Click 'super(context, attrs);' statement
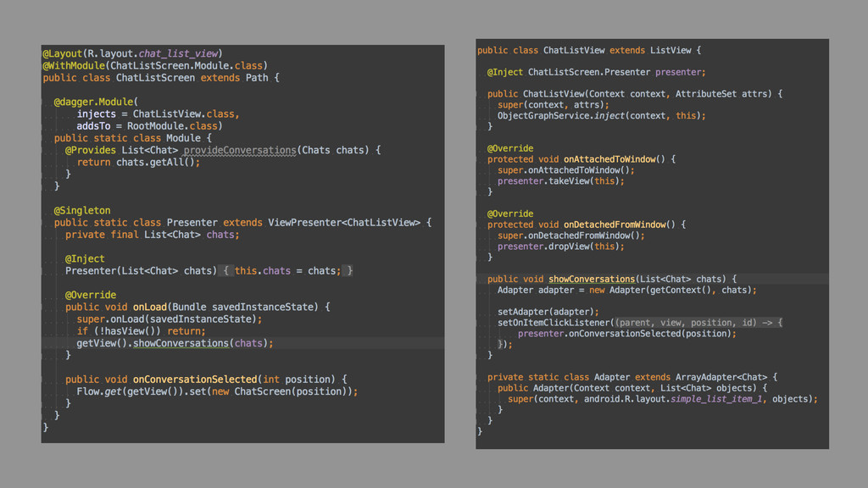The image size is (868, 488). click(553, 105)
